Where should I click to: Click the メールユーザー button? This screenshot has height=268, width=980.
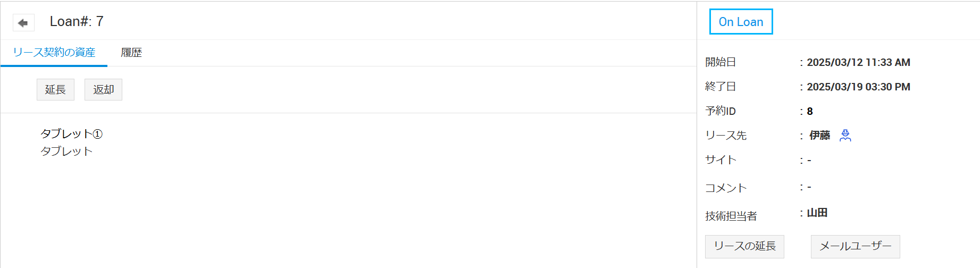tap(855, 246)
